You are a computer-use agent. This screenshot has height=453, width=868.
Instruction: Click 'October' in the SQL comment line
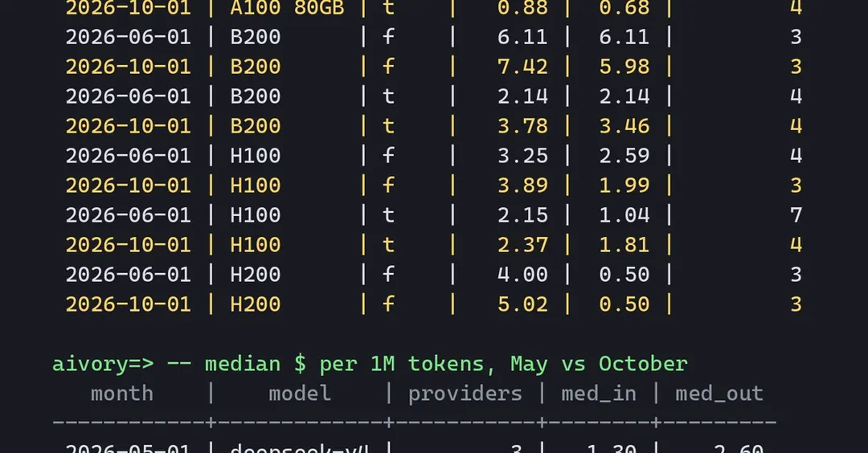click(643, 364)
